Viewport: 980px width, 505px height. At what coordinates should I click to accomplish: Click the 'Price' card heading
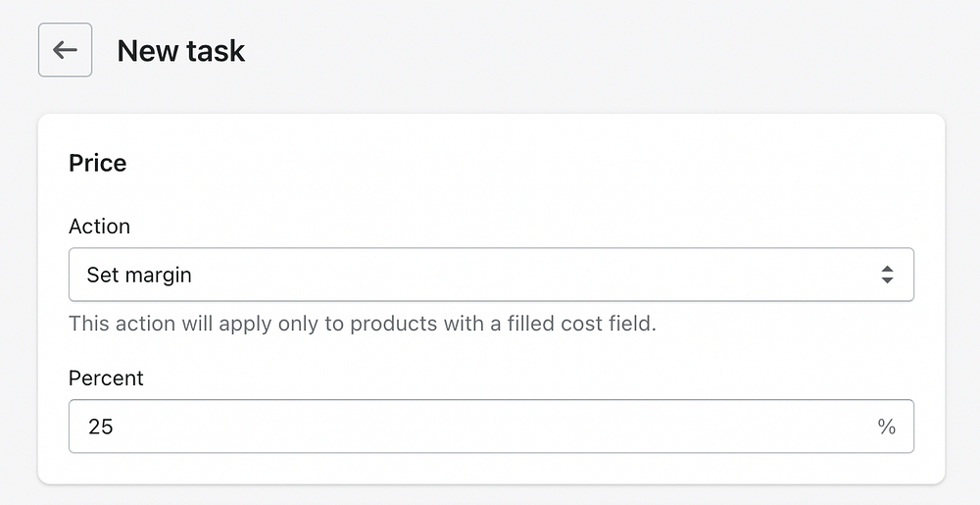coord(97,163)
